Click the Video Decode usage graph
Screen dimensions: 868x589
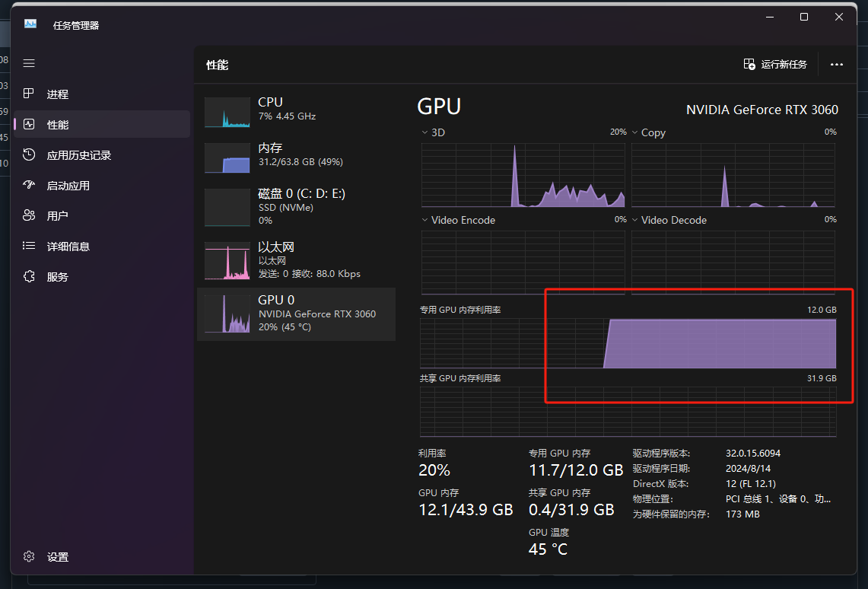coord(733,263)
